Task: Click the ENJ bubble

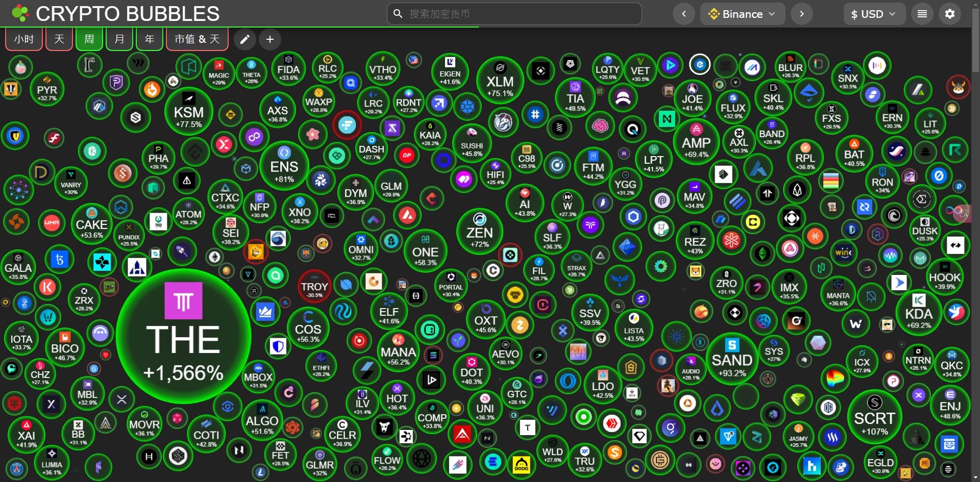Action: (950, 404)
